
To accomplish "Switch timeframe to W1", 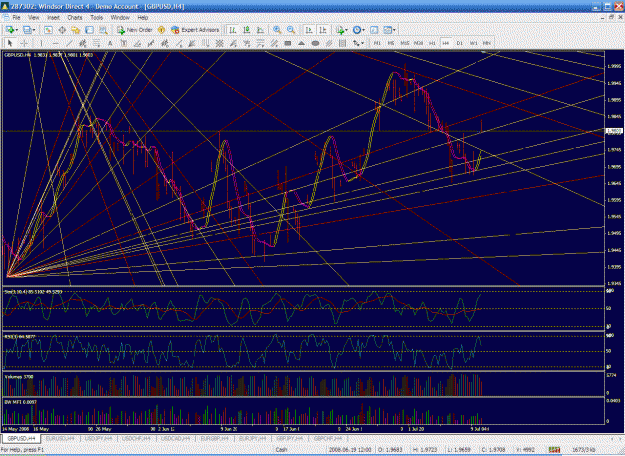I will (x=473, y=43).
